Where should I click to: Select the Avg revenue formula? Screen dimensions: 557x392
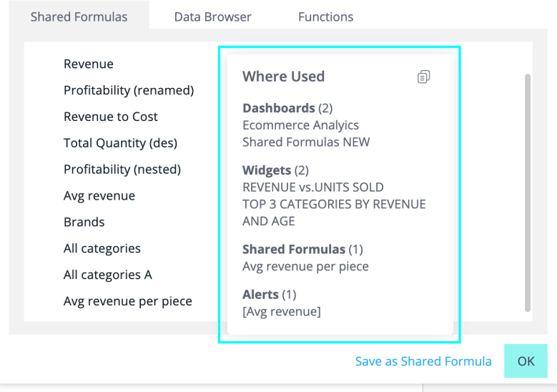99,196
